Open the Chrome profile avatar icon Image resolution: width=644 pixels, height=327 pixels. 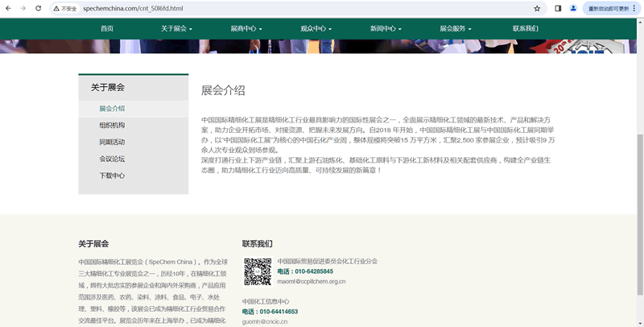click(x=574, y=8)
